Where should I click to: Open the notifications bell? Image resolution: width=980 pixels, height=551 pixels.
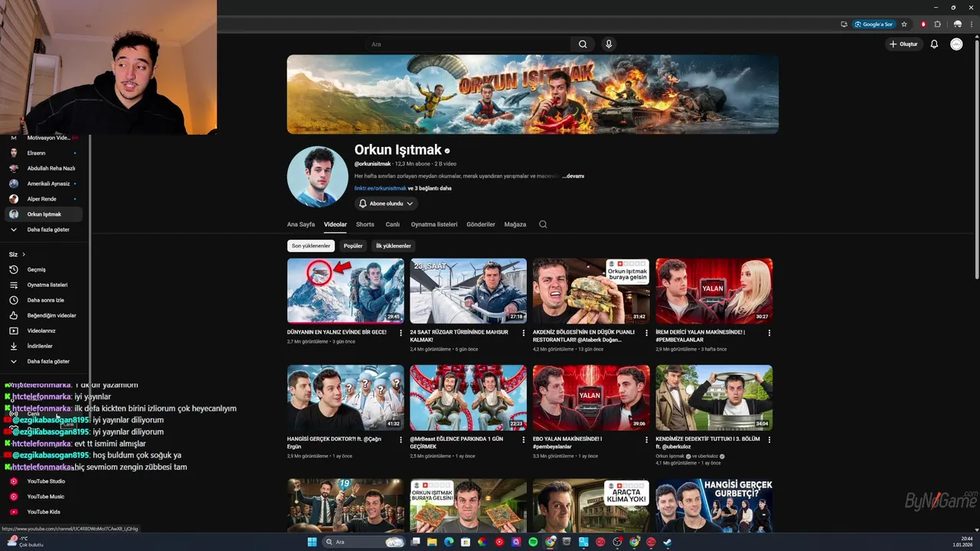click(934, 44)
